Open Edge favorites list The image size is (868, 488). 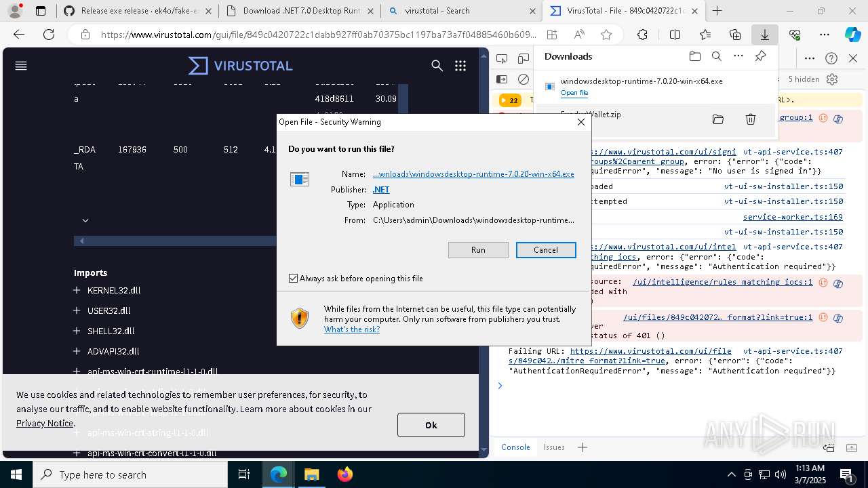[x=705, y=35]
